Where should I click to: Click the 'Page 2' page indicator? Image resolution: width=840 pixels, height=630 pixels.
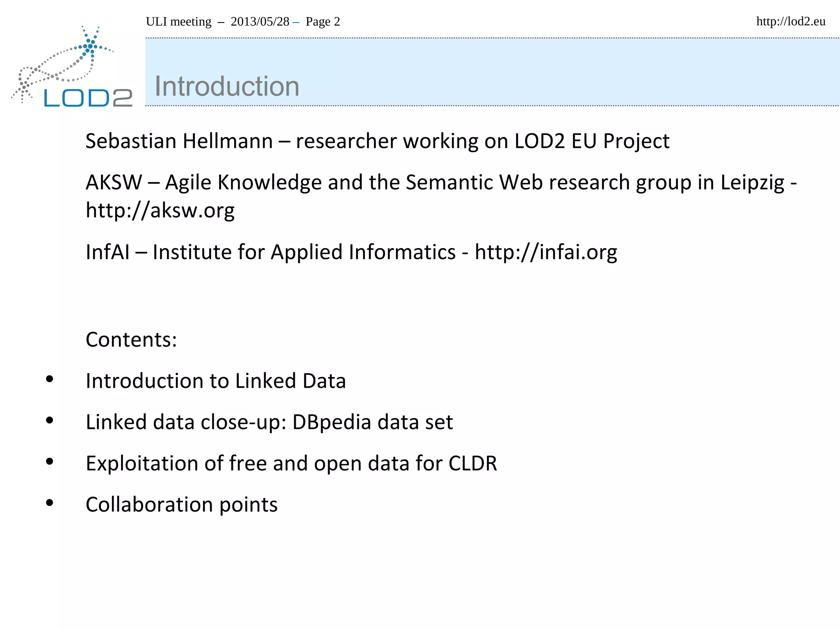(x=323, y=21)
